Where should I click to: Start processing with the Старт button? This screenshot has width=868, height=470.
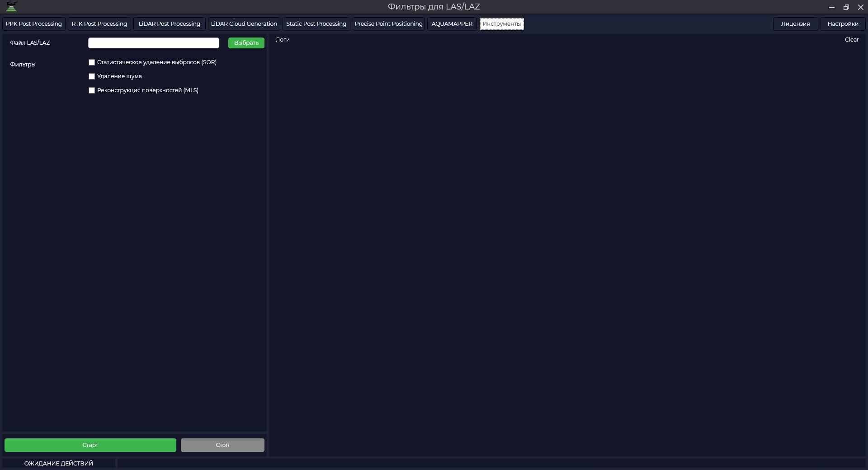point(90,445)
